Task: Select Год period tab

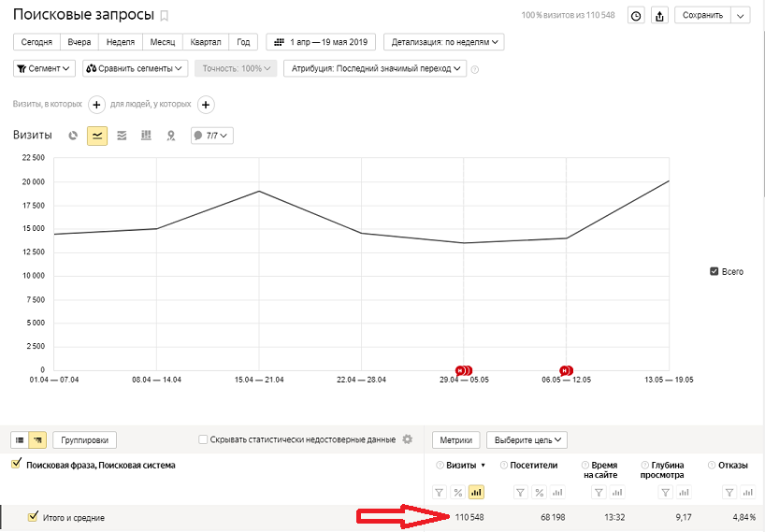Action: coord(243,42)
